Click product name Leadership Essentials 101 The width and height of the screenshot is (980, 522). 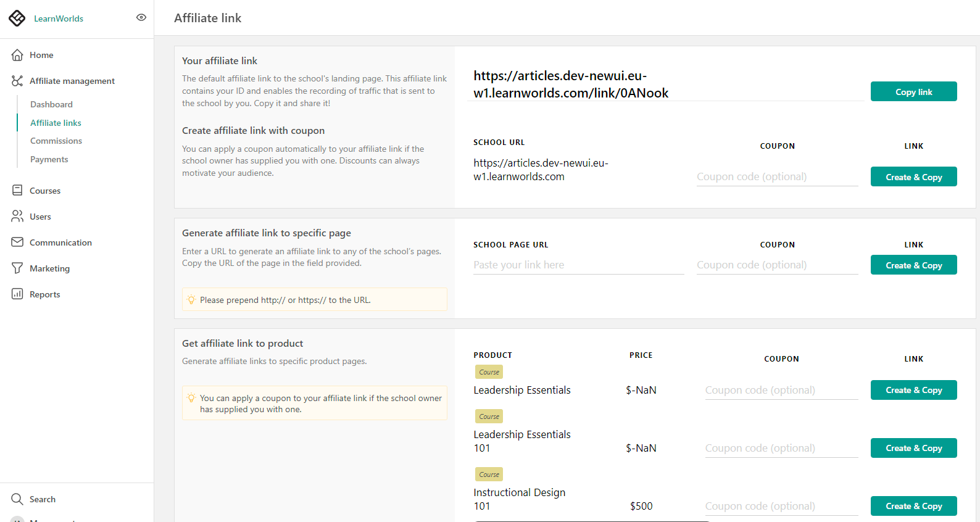(x=522, y=441)
